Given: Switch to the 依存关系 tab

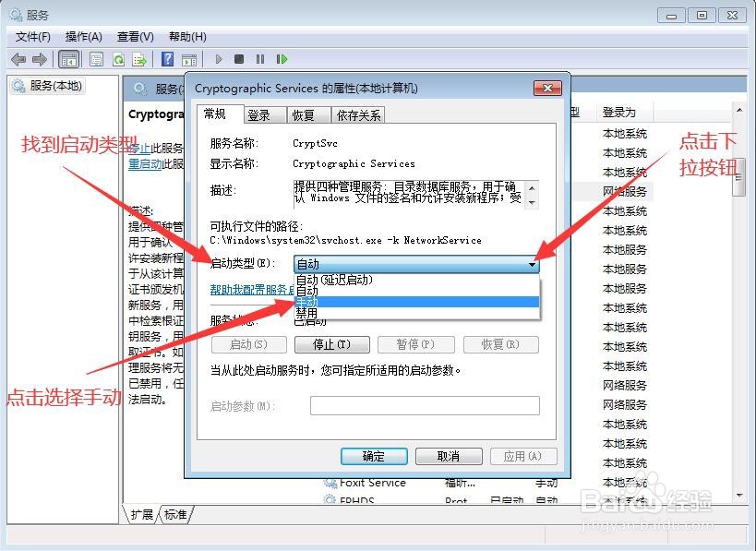Looking at the screenshot, I should click(x=358, y=114).
